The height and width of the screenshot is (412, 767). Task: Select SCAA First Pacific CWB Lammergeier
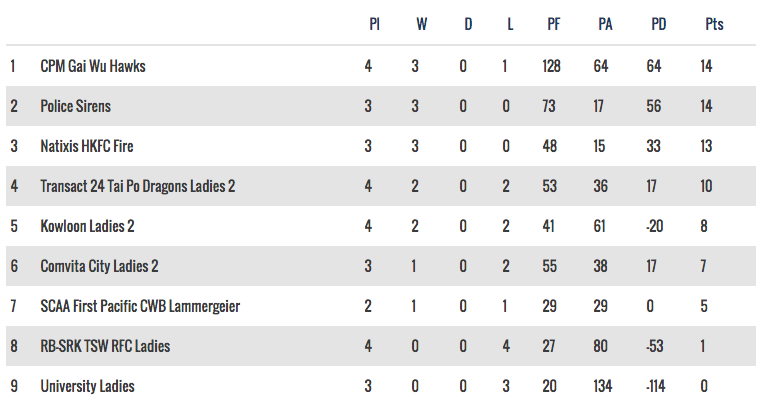click(x=140, y=306)
